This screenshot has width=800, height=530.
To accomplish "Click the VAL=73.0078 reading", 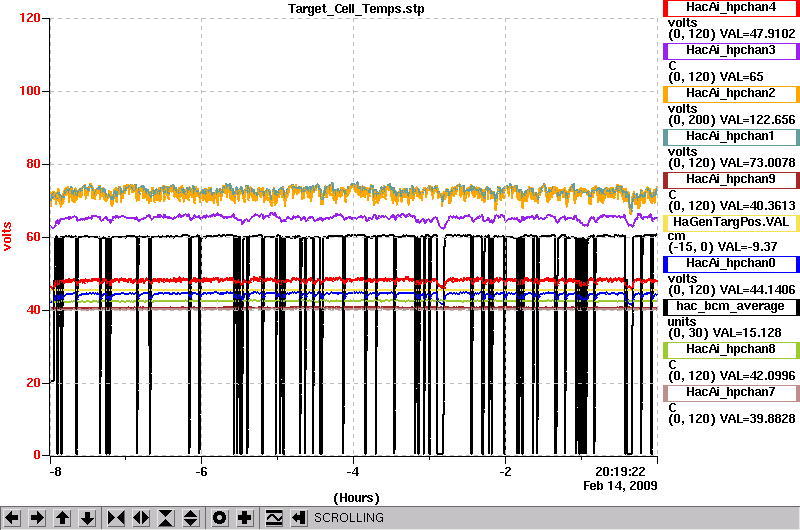I will (x=757, y=163).
